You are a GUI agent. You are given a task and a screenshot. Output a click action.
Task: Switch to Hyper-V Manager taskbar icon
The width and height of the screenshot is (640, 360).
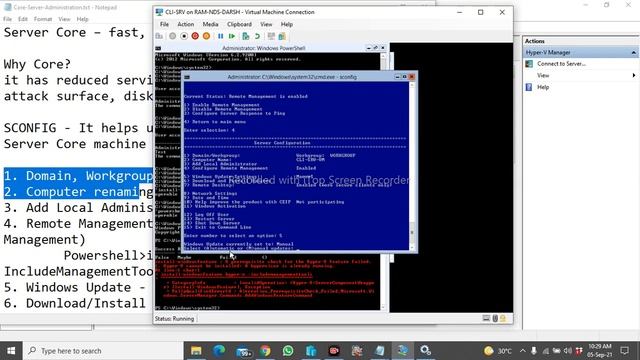coord(402,351)
